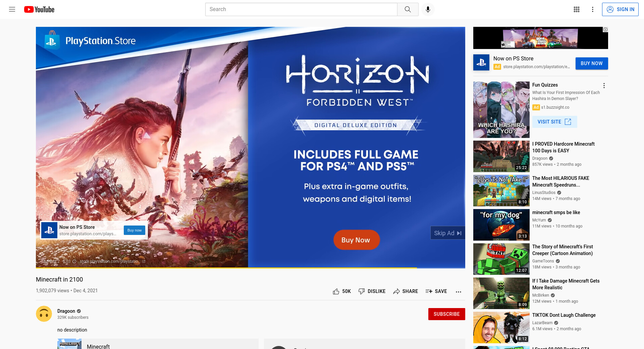The width and height of the screenshot is (644, 349).
Task: Open Minecraft game card below description
Action: click(x=158, y=344)
